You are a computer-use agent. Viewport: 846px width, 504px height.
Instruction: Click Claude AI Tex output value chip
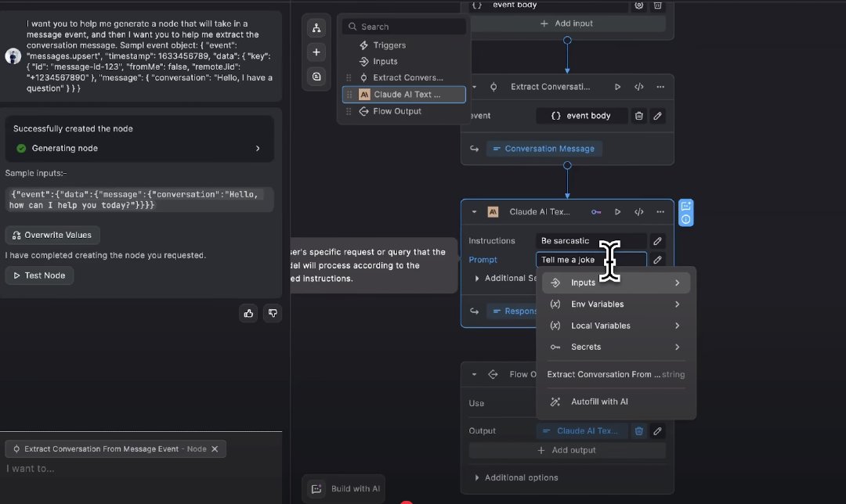(582, 431)
